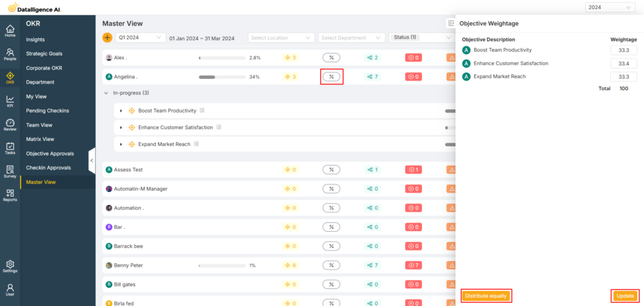Edit weightage field for Boost Team Productivity
The width and height of the screenshot is (644, 306).
(x=623, y=50)
